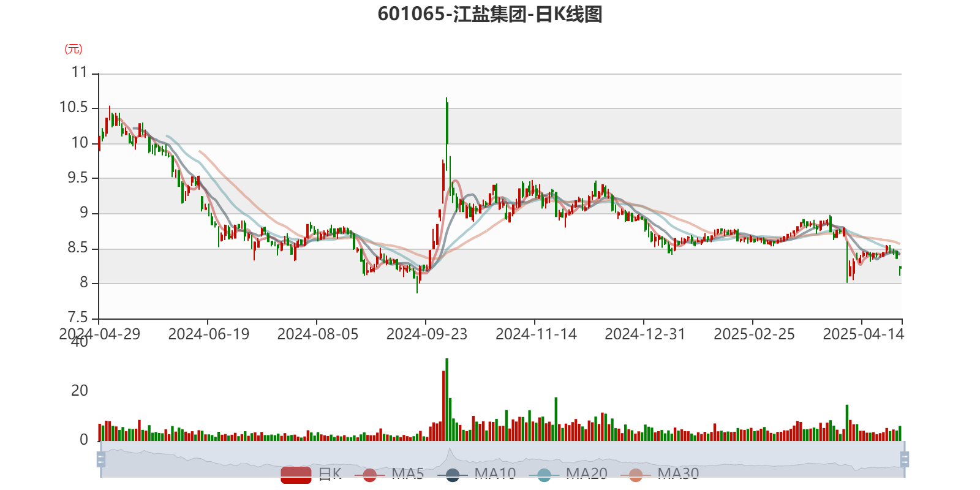Select the 2025-02-25 date axis label
The image size is (980, 490).
pos(754,334)
